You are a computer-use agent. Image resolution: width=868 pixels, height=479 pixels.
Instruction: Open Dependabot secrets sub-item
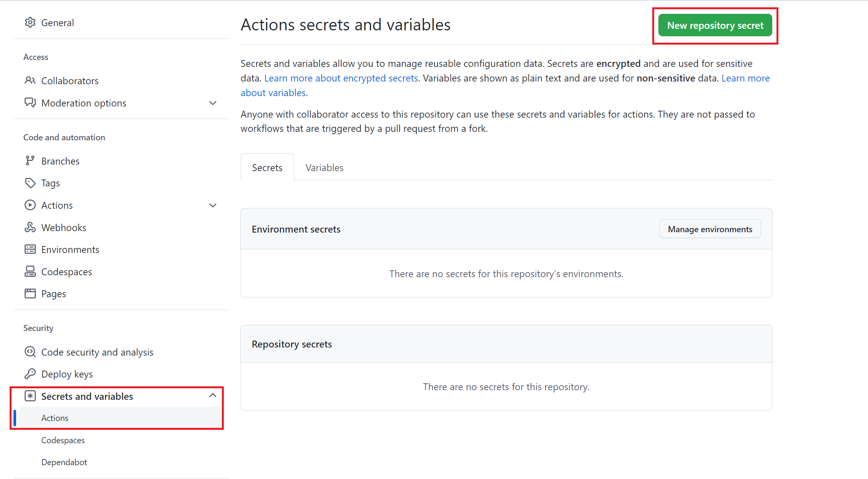pos(64,462)
